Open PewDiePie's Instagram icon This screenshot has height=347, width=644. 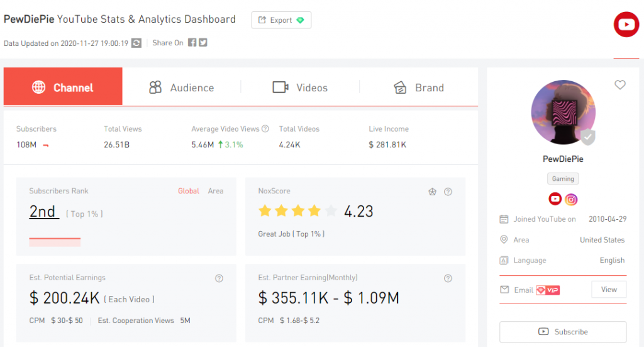(571, 200)
